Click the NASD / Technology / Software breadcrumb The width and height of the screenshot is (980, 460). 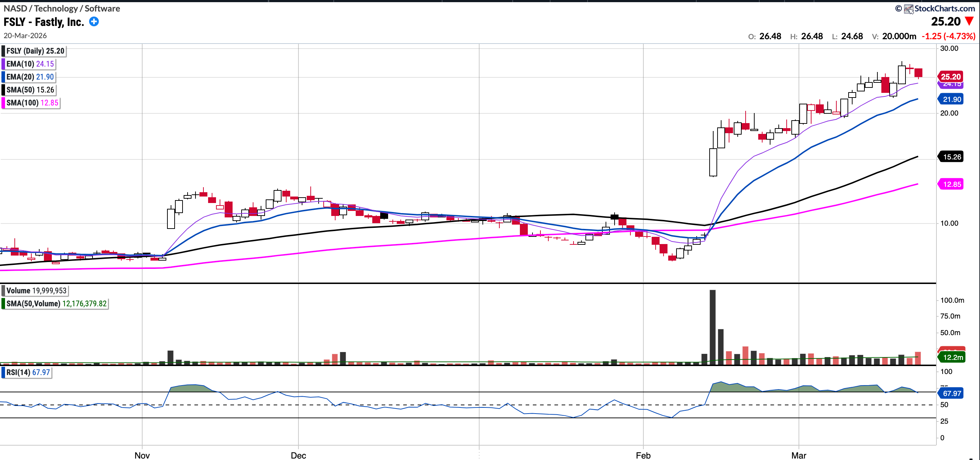[x=62, y=8]
